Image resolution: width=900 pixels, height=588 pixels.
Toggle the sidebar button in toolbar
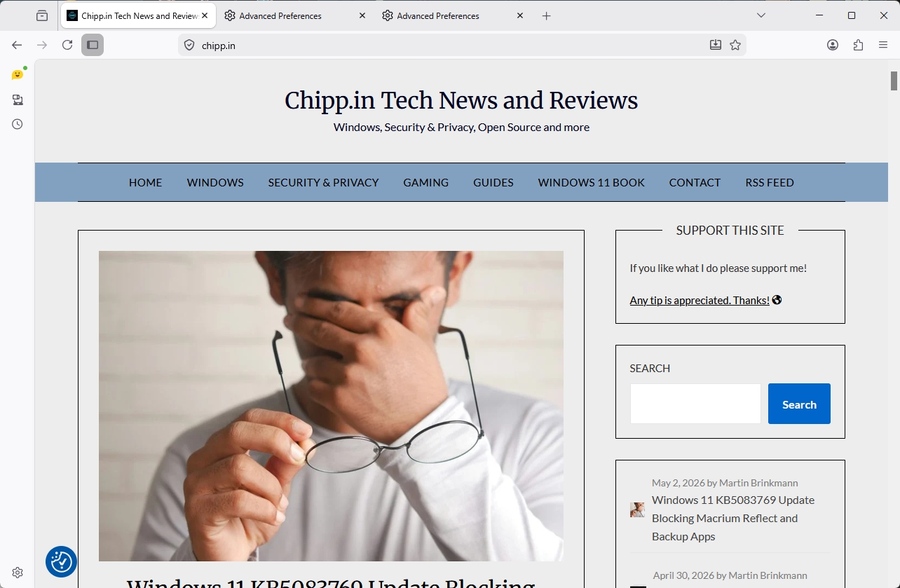[x=93, y=45]
